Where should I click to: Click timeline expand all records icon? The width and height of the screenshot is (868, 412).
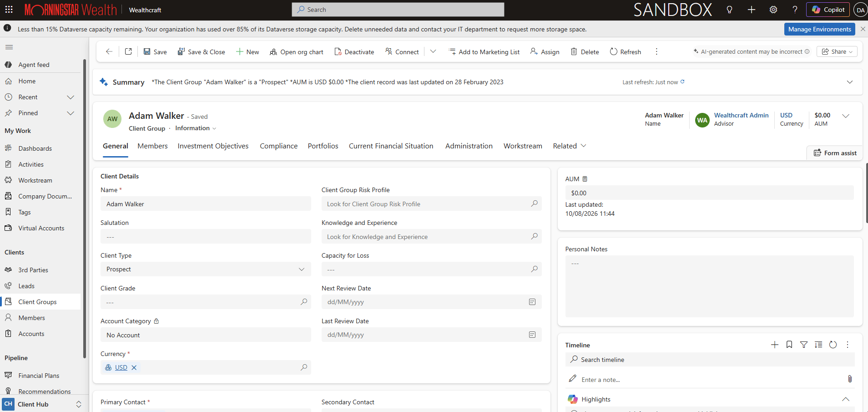point(818,345)
